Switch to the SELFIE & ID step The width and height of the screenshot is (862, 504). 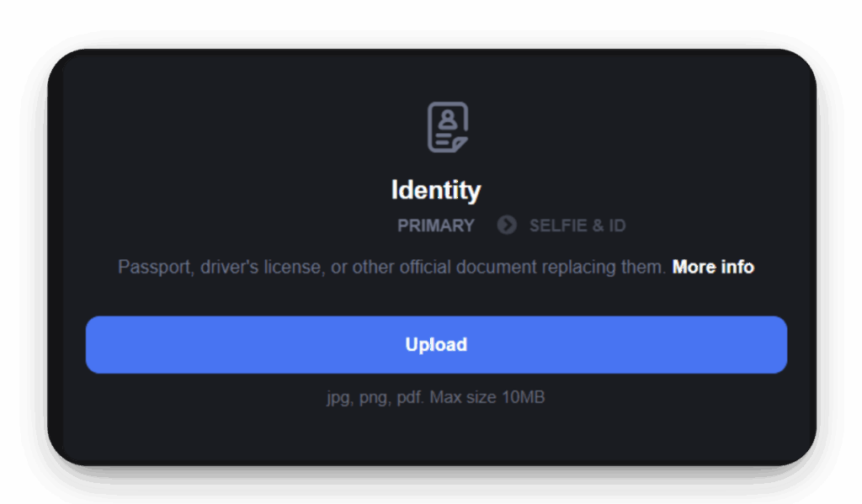pos(577,225)
